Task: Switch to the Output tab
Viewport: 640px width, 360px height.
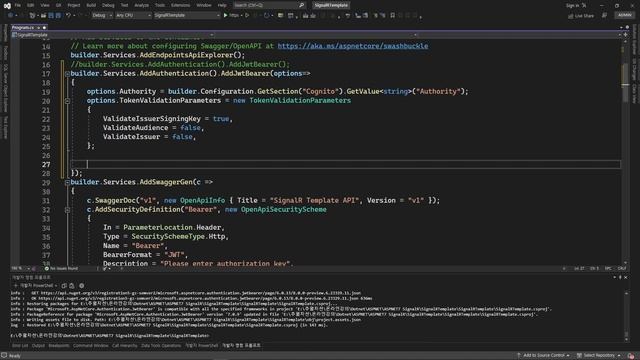Action: click(38, 346)
